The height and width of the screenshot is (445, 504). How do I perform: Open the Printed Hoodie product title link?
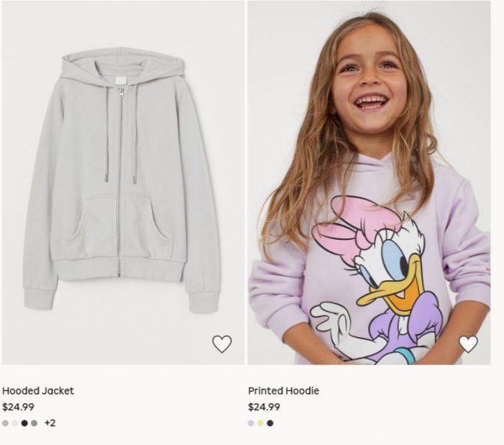coord(284,391)
